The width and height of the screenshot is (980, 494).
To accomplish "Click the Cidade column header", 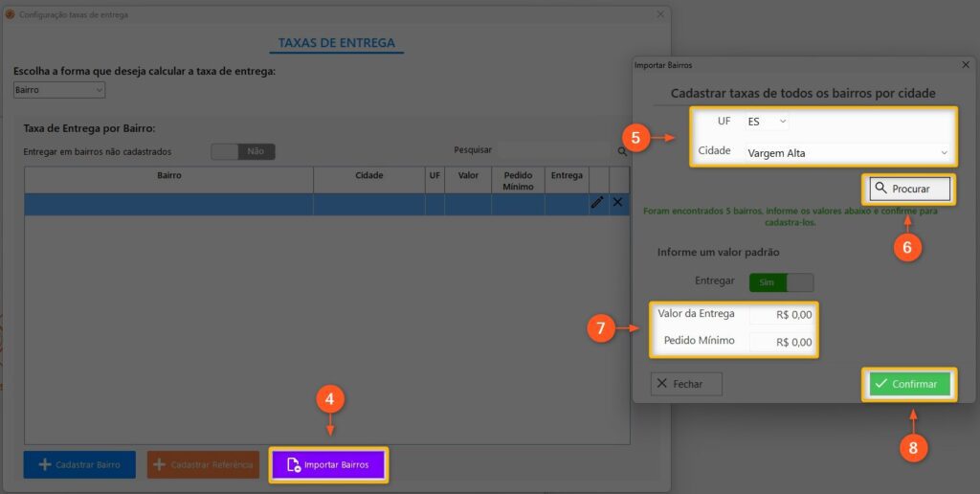I will coord(368,176).
